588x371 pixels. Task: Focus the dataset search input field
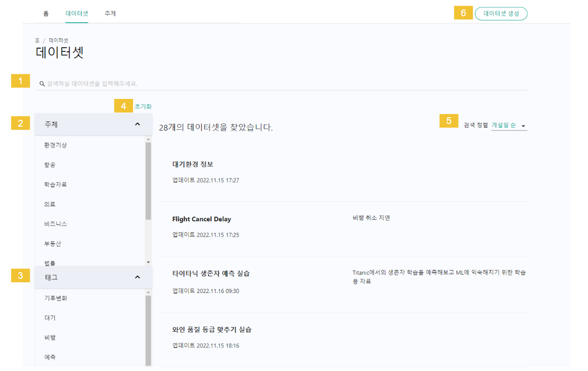click(283, 83)
